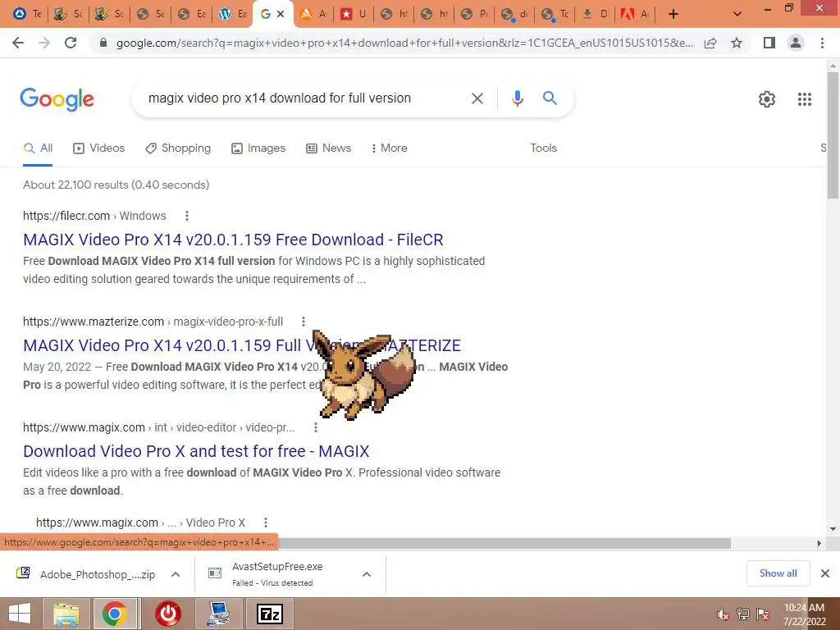This screenshot has height=630, width=840.
Task: Switch to the download-icon D tab
Action: coord(595,14)
